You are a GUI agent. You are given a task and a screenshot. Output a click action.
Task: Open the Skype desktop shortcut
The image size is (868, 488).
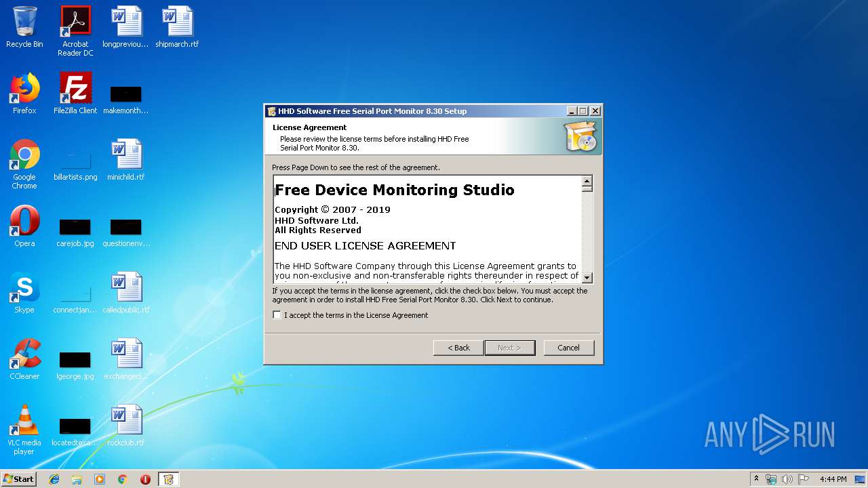24,293
